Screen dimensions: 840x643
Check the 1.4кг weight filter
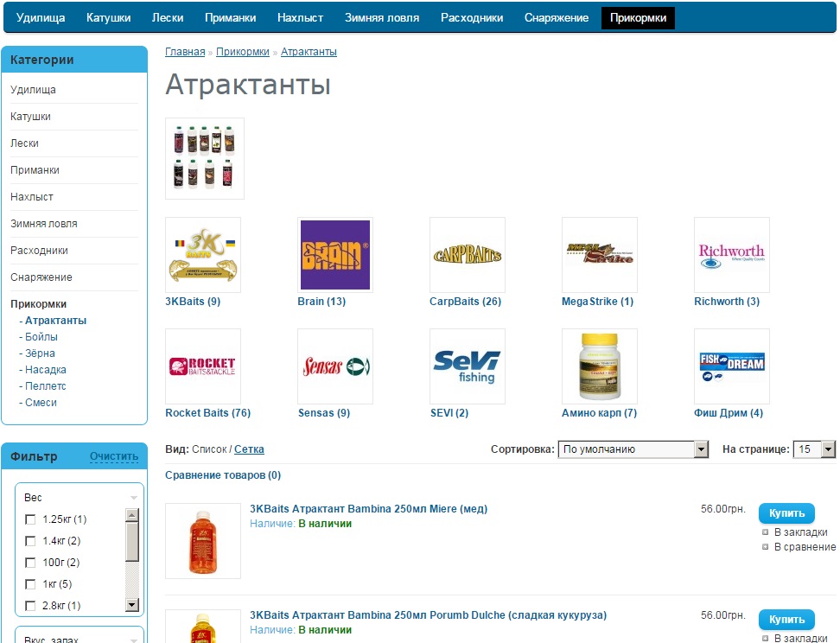[30, 541]
